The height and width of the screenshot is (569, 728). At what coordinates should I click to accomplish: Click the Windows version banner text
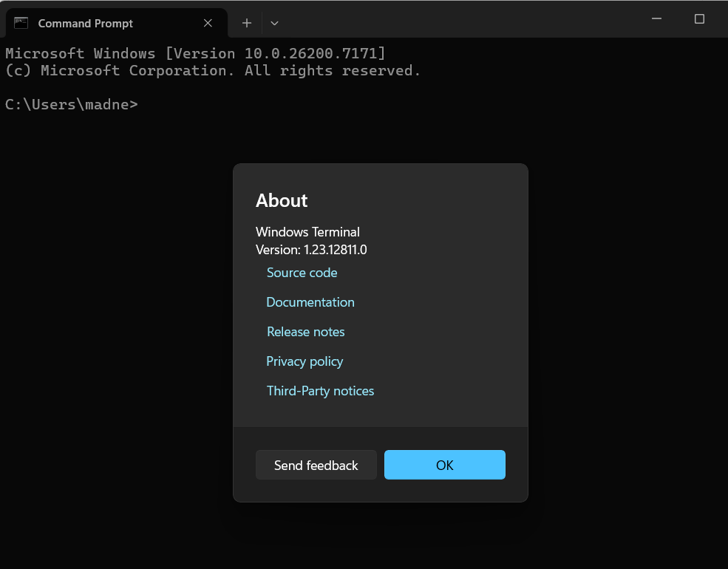[194, 52]
